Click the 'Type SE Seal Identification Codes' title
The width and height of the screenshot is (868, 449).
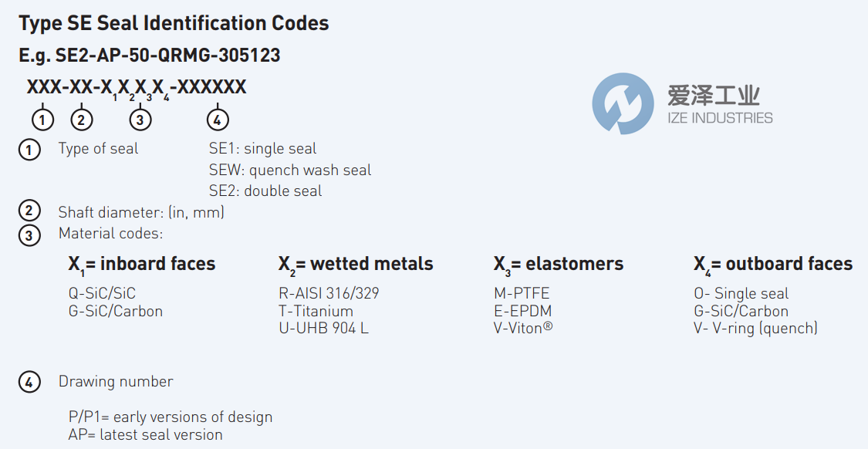click(x=174, y=24)
